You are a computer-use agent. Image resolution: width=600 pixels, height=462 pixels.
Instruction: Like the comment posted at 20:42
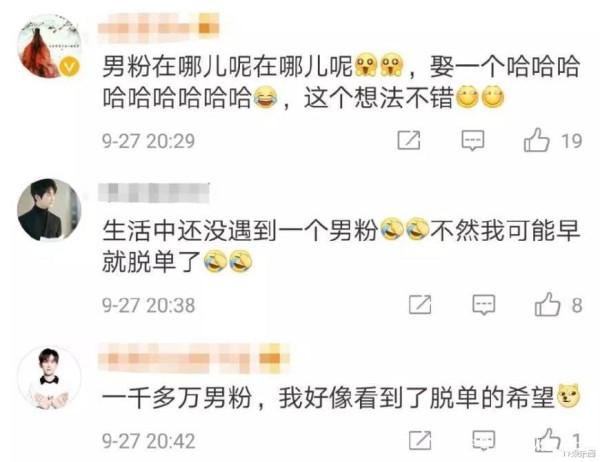(x=548, y=440)
